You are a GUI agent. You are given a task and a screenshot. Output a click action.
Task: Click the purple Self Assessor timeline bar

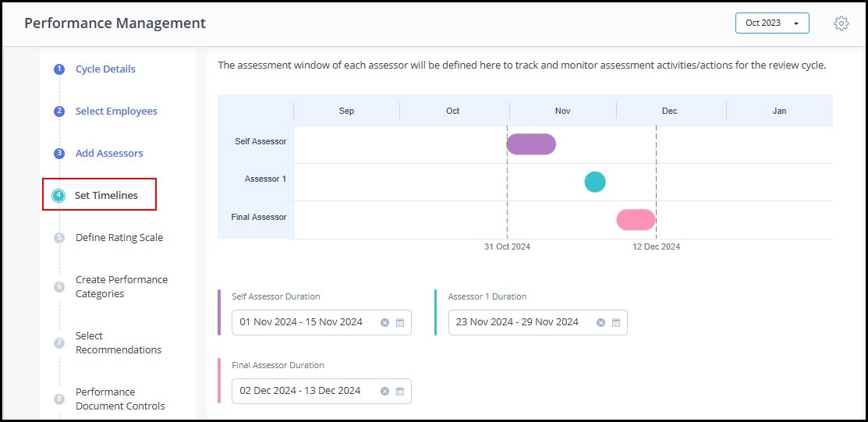(x=531, y=144)
